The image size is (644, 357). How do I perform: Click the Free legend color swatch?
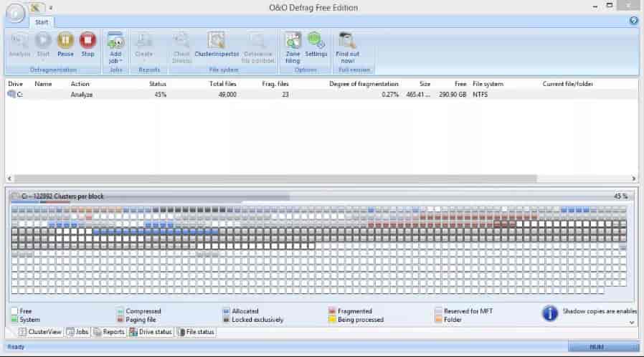click(15, 311)
